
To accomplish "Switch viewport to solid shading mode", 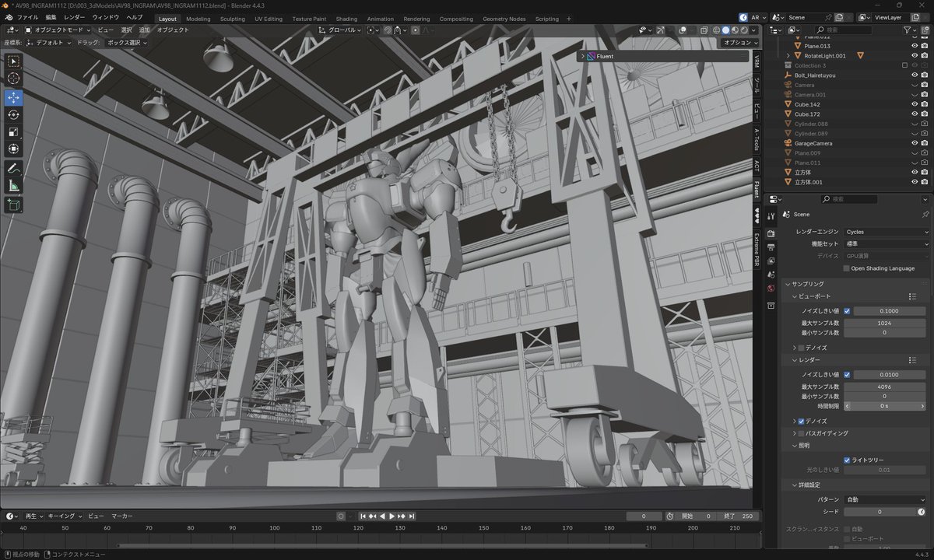I will 725,30.
